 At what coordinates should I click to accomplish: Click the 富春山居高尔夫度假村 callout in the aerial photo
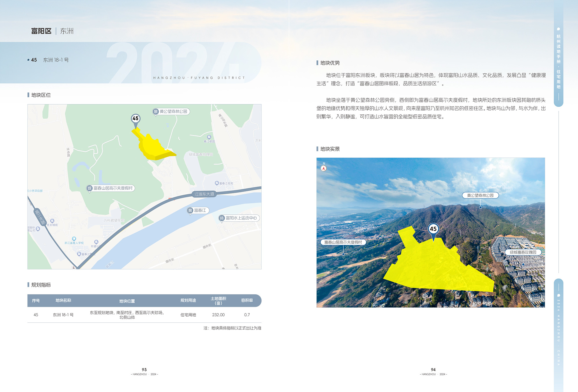point(343,242)
